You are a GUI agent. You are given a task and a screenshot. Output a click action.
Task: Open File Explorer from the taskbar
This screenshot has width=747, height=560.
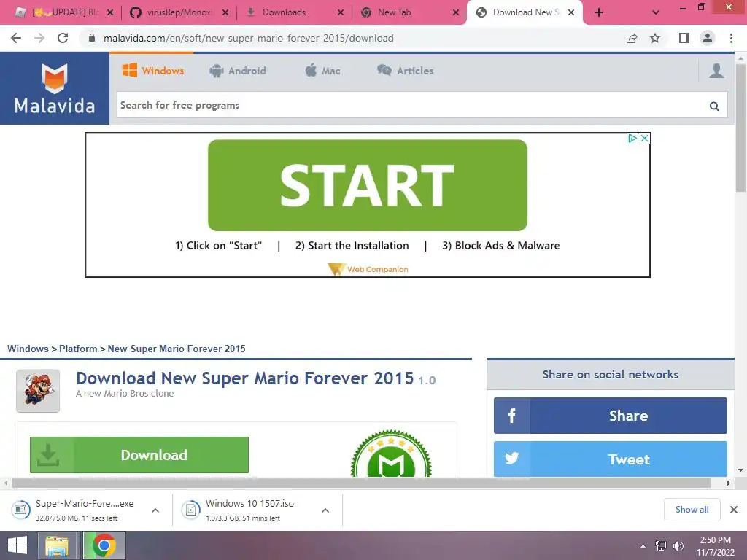[57, 545]
